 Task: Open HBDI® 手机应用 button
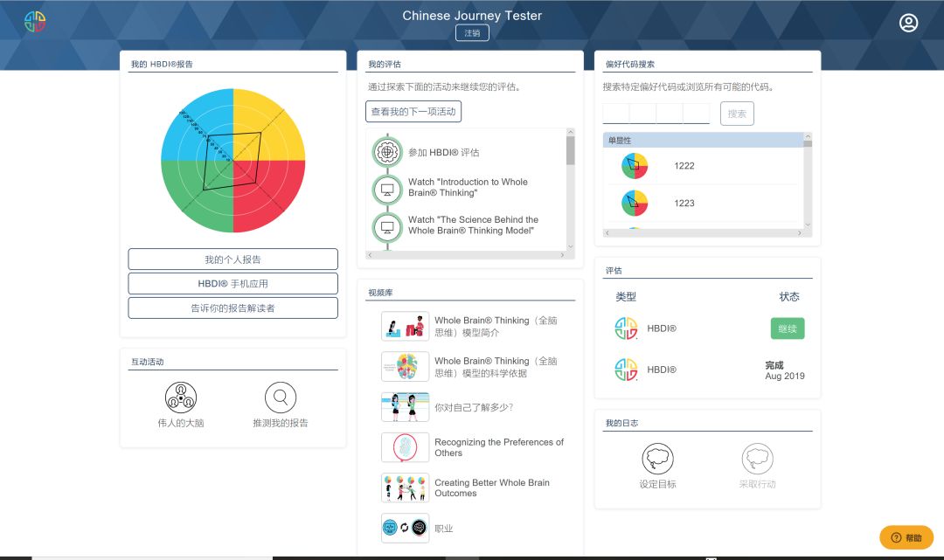(233, 283)
